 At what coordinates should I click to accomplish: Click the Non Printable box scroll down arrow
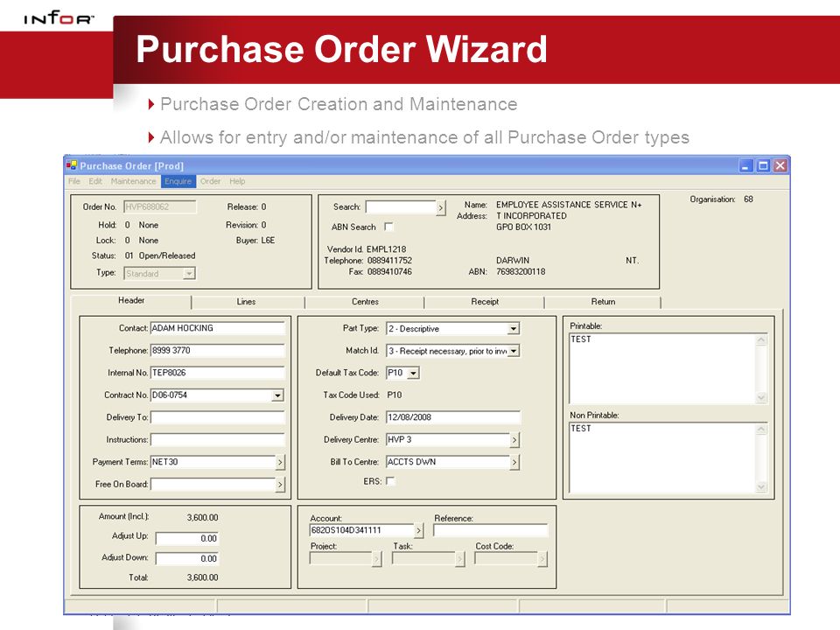click(761, 487)
